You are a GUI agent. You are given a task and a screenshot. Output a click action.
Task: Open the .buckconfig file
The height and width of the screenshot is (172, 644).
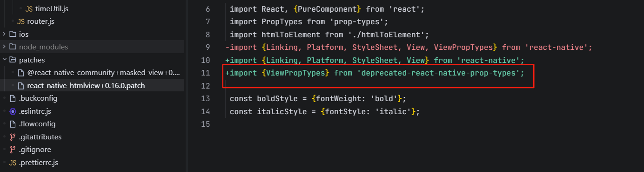38,98
